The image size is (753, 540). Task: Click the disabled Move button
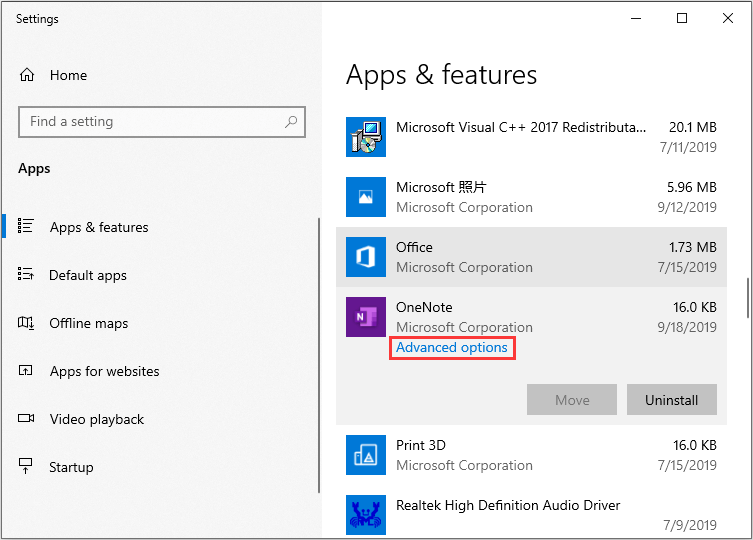point(572,400)
